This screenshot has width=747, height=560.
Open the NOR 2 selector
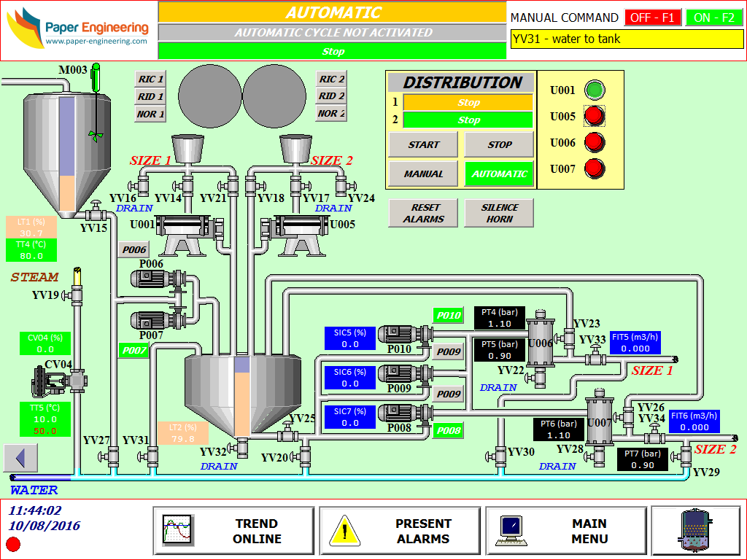click(330, 114)
